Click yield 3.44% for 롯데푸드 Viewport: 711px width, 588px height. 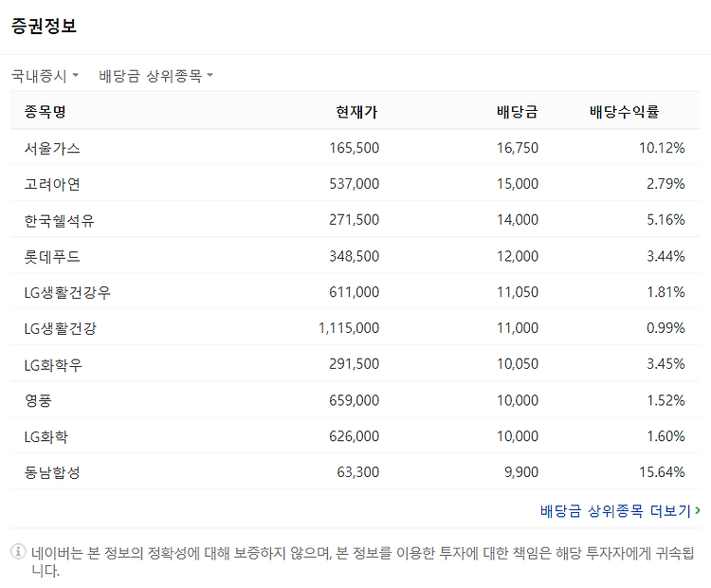click(665, 256)
